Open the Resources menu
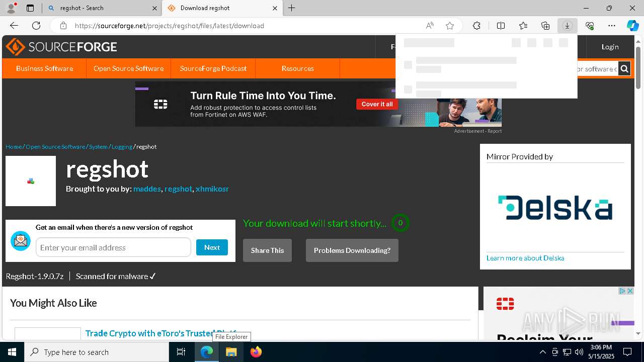The image size is (644, 362). coord(298,68)
